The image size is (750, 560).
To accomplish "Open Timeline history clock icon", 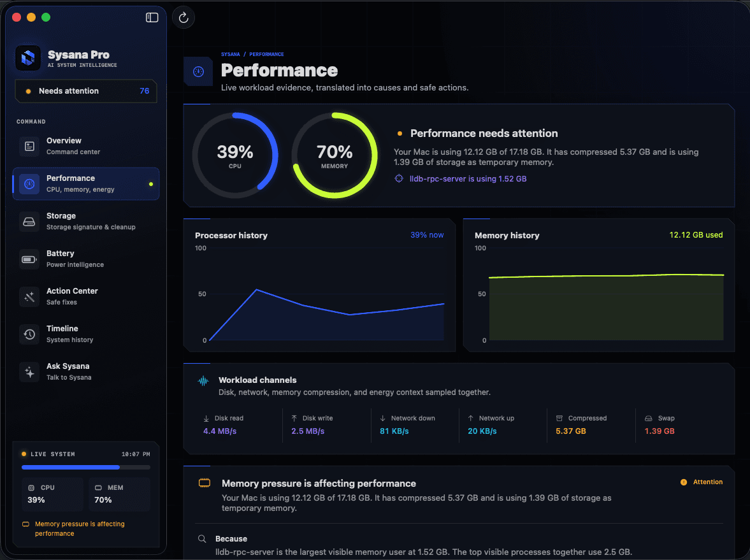I will pos(29,334).
